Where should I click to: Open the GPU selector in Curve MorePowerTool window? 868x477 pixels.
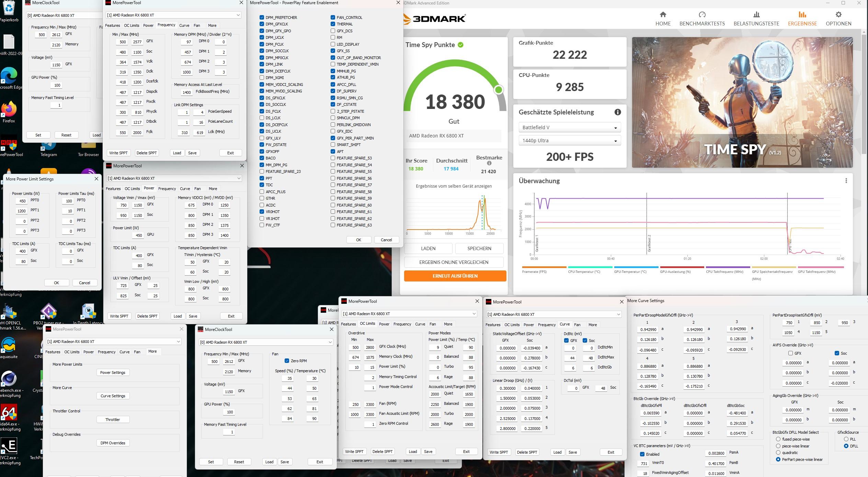[554, 314]
